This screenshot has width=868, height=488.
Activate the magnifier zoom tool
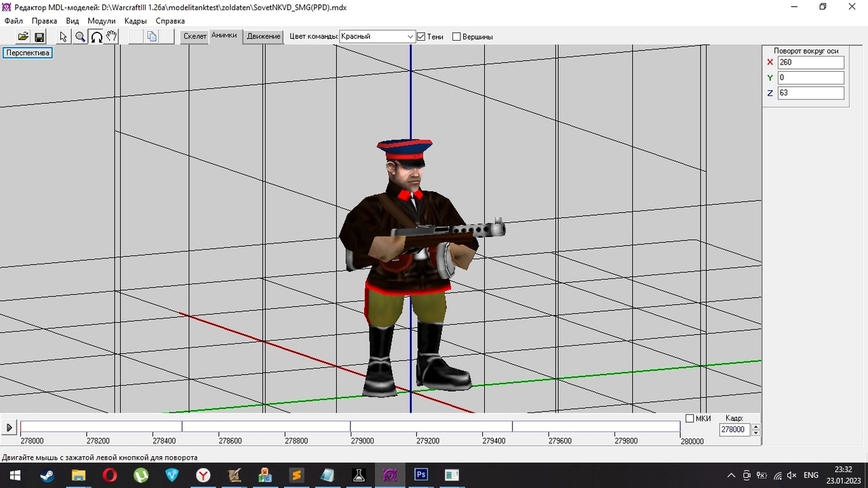(x=80, y=37)
